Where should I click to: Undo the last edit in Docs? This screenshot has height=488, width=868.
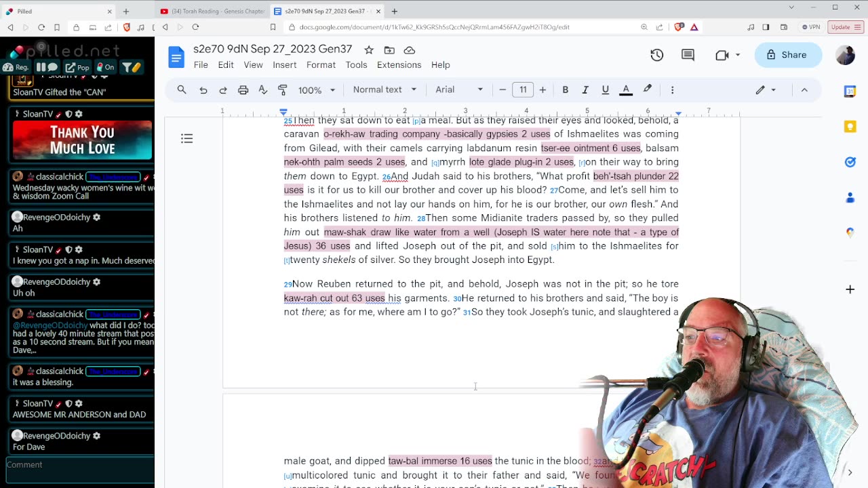pyautogui.click(x=203, y=89)
